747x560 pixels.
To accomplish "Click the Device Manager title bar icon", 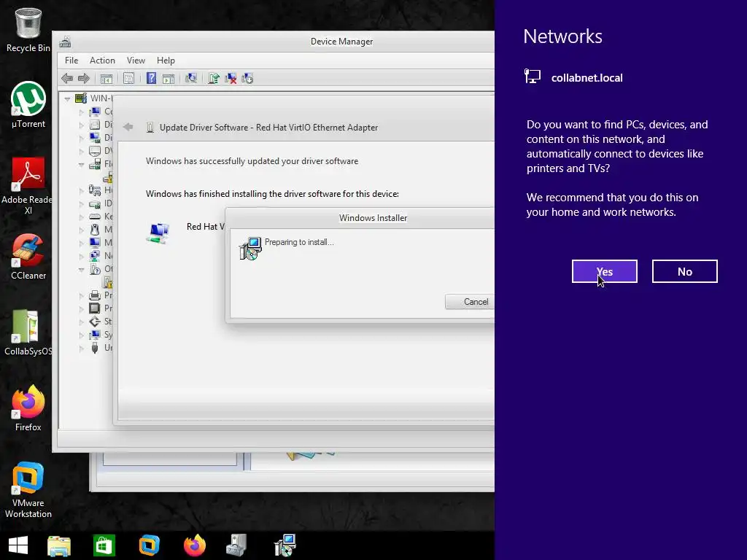I will (x=65, y=42).
